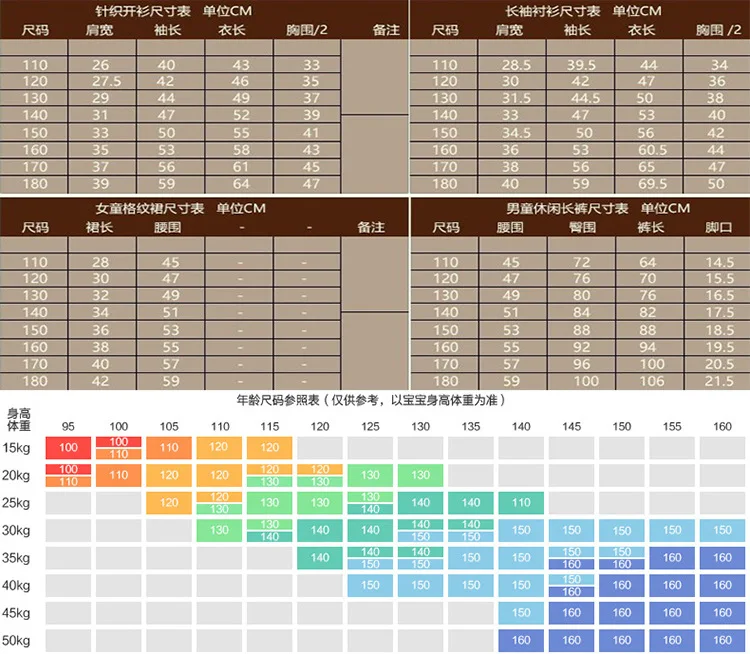This screenshot has height=654, width=750.
Task: Select the 60.5 garment length value
Action: [x=652, y=150]
